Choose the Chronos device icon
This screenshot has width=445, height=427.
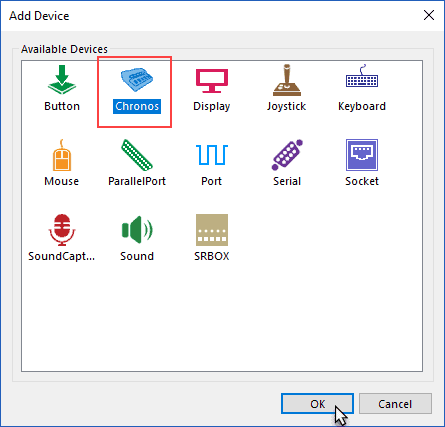point(137,80)
